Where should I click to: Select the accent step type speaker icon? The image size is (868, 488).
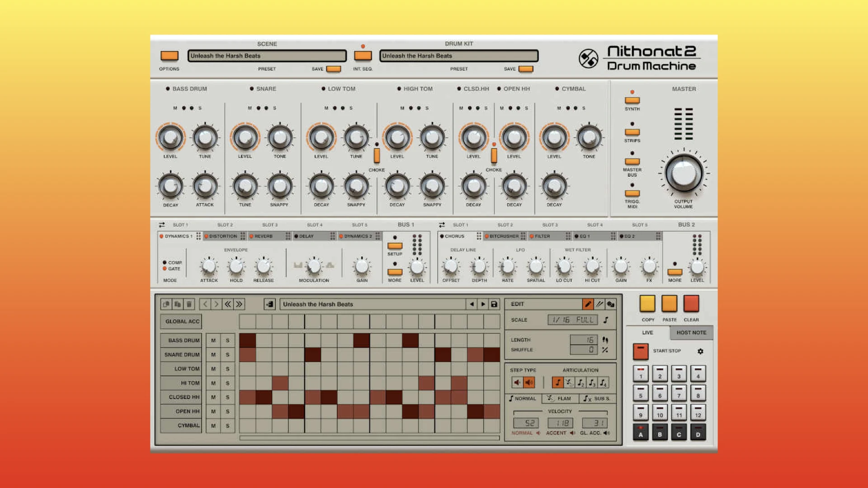[529, 383]
